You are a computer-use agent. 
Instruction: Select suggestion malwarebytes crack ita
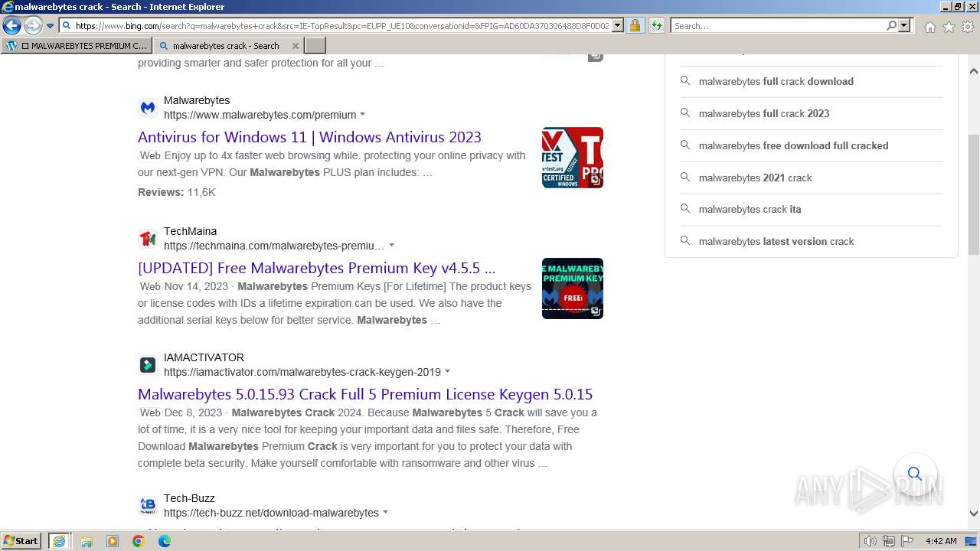click(x=750, y=209)
